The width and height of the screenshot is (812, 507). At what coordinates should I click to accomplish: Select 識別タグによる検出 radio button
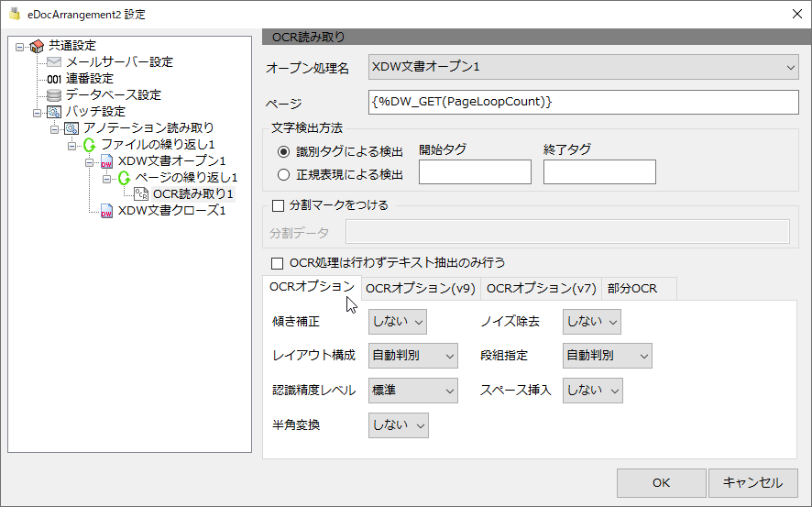pos(283,152)
